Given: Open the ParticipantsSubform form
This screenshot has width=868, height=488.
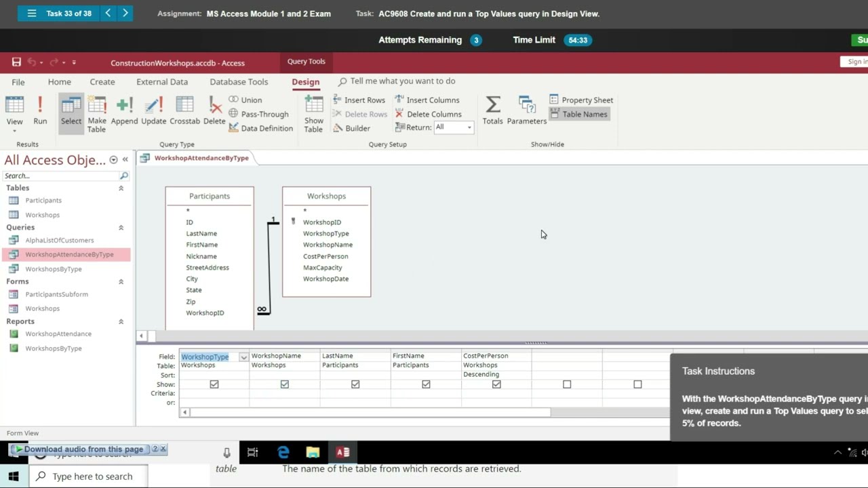Looking at the screenshot, I should pos(57,295).
